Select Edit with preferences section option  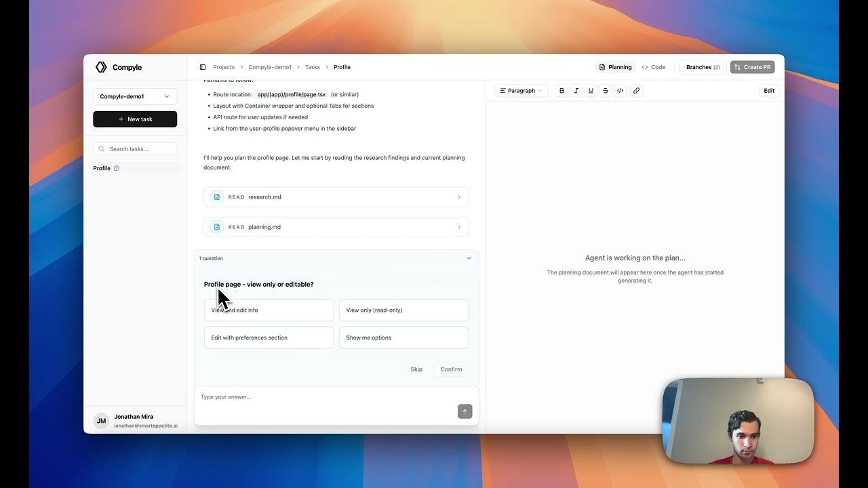click(x=269, y=338)
